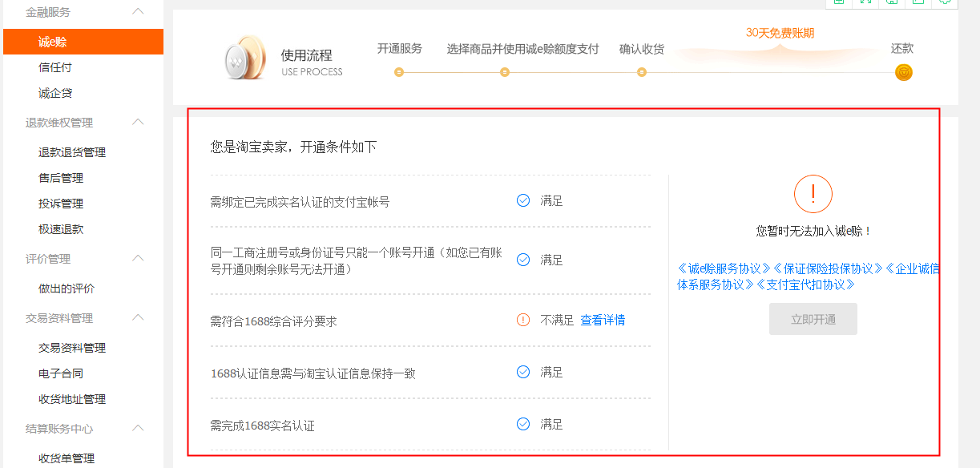
Task: Click the 不满足 status text
Action: pos(557,320)
